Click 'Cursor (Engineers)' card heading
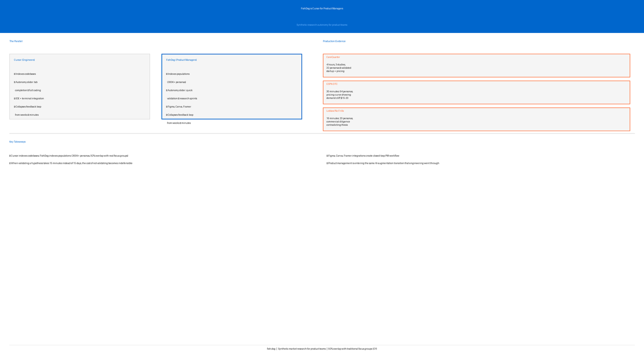 (x=25, y=60)
